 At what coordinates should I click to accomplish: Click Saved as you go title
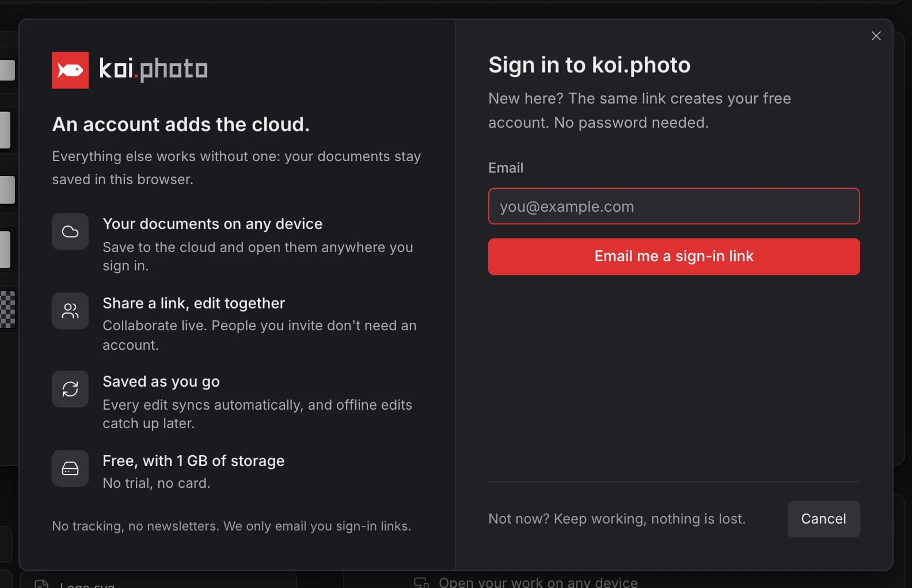(x=161, y=381)
